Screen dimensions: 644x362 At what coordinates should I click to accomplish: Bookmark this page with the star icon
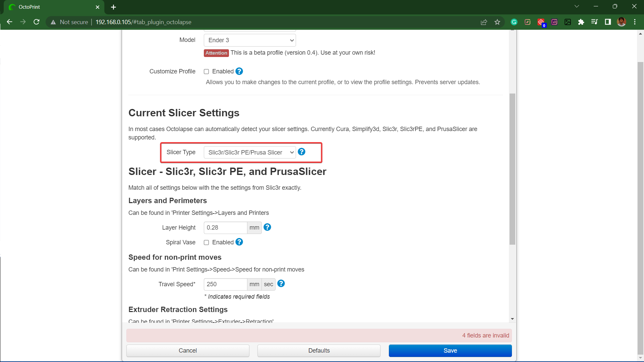point(497,22)
